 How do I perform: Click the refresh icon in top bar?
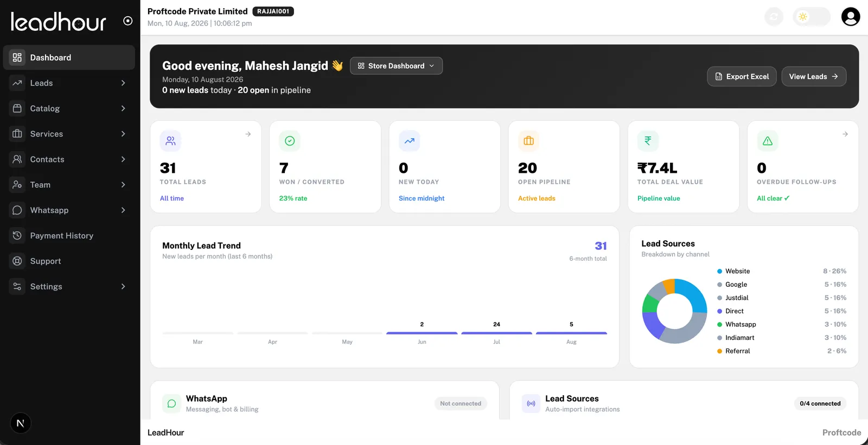pos(774,17)
